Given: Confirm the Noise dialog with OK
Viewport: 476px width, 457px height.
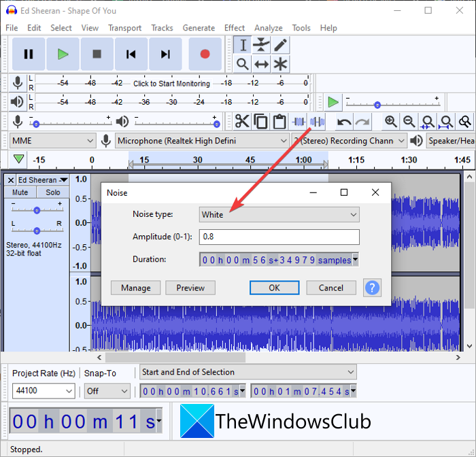Looking at the screenshot, I should (275, 288).
